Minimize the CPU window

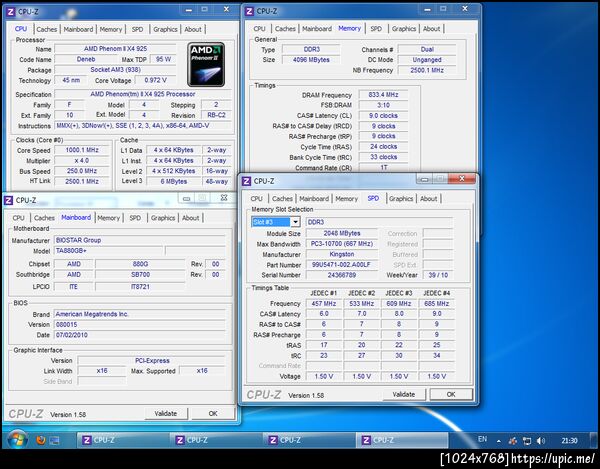[189, 9]
